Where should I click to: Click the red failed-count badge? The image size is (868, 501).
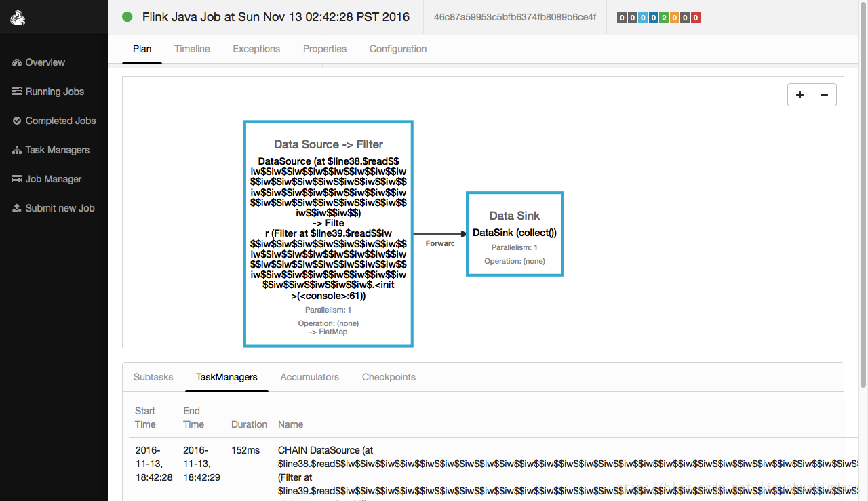pyautogui.click(x=696, y=18)
